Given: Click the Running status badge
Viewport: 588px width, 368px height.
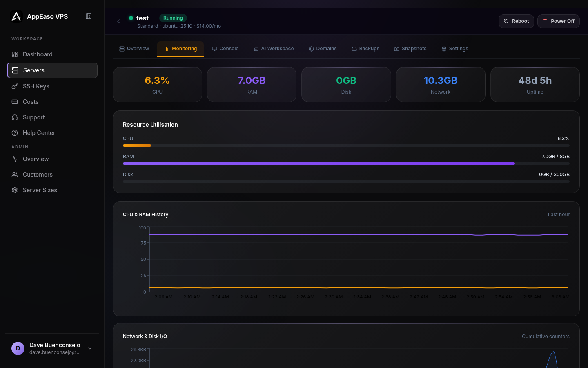Looking at the screenshot, I should click(173, 18).
